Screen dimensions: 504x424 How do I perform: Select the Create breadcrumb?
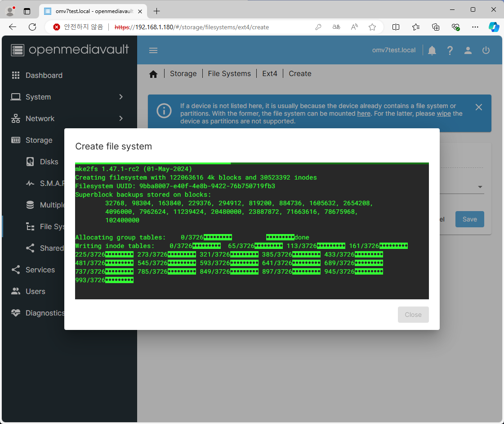pyautogui.click(x=300, y=74)
